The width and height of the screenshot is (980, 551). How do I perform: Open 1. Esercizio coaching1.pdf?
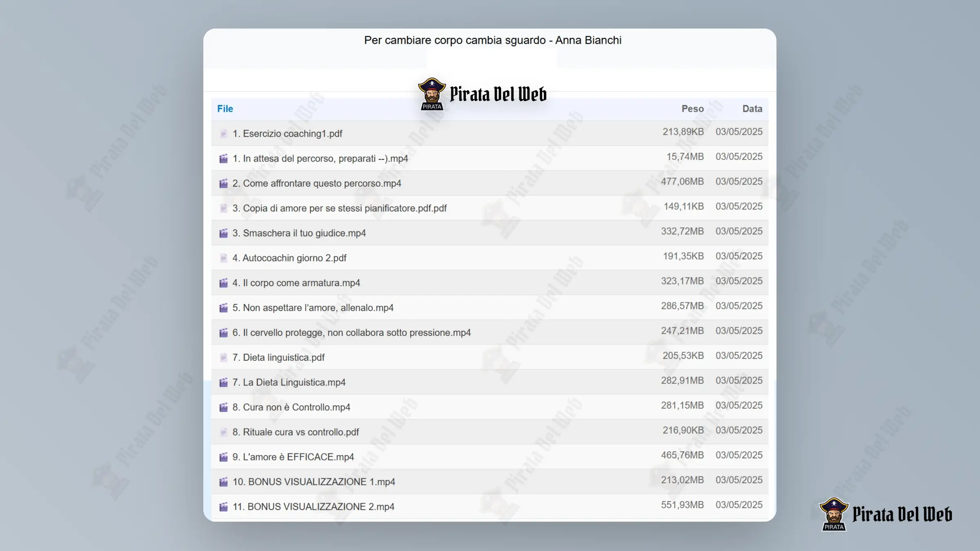[287, 134]
